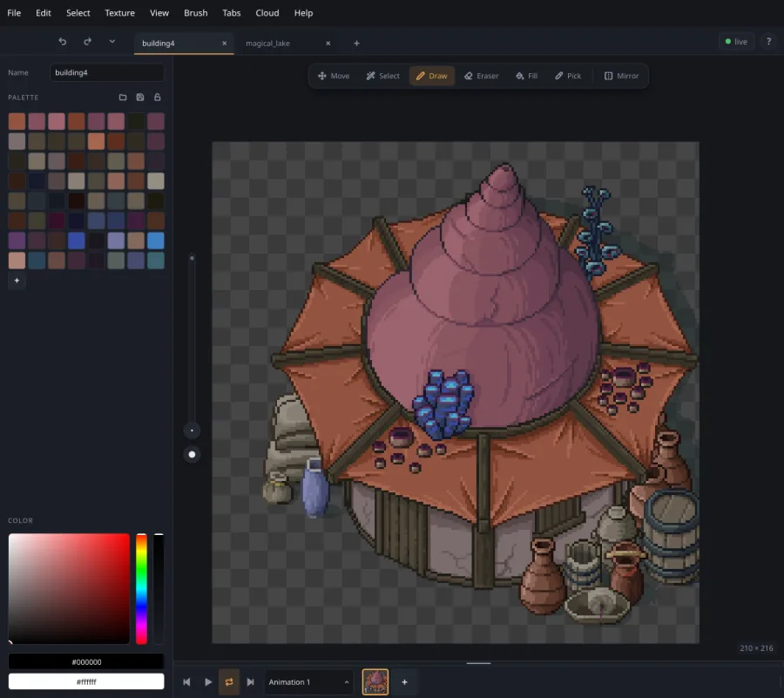Open the File menu
Viewport: 784px width, 698px height.
(14, 13)
